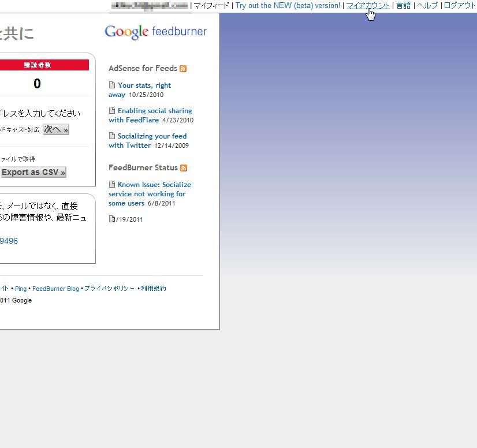This screenshot has width=477, height=448.
Task: Open 'Known Issue: Socialize service not working' post
Action: coord(150,194)
